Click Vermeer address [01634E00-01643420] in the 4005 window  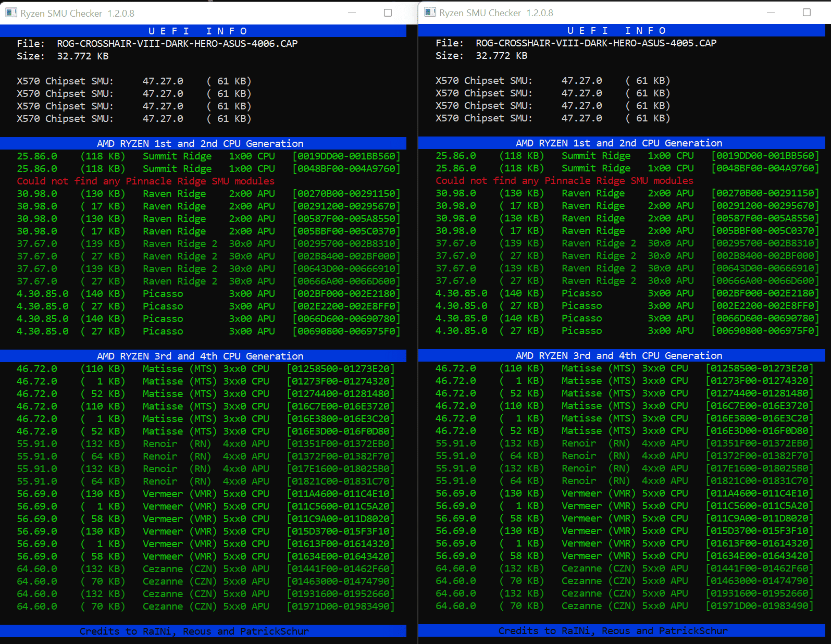coord(760,556)
